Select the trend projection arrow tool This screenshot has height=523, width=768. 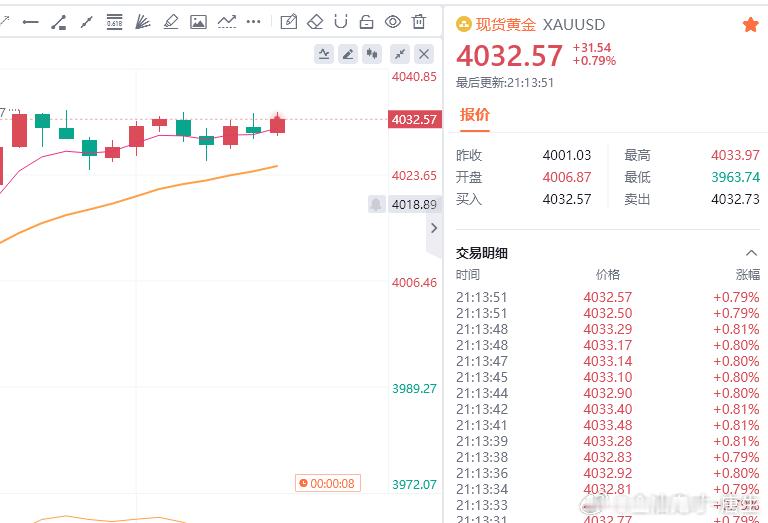tap(227, 22)
